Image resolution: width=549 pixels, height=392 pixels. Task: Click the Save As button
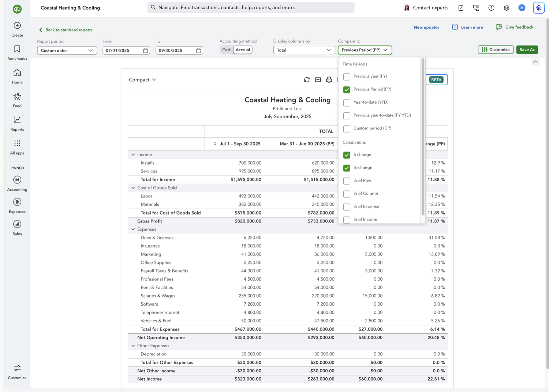coord(527,50)
